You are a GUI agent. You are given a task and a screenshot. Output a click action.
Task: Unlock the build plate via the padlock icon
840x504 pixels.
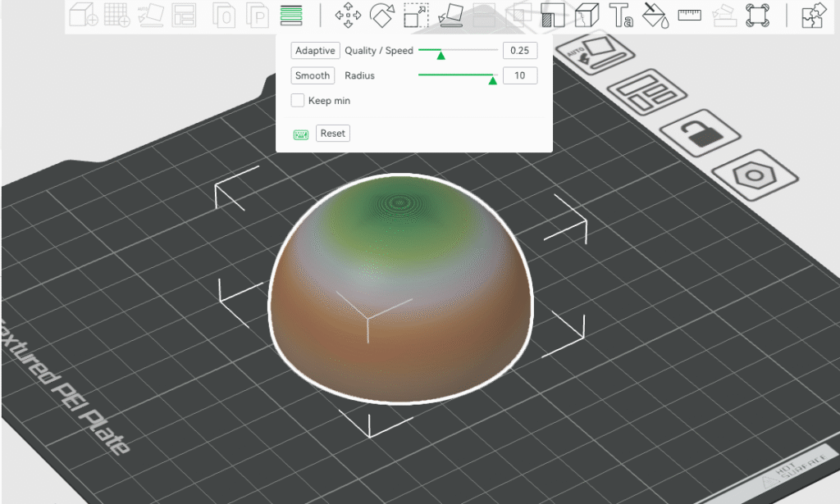coord(701,134)
